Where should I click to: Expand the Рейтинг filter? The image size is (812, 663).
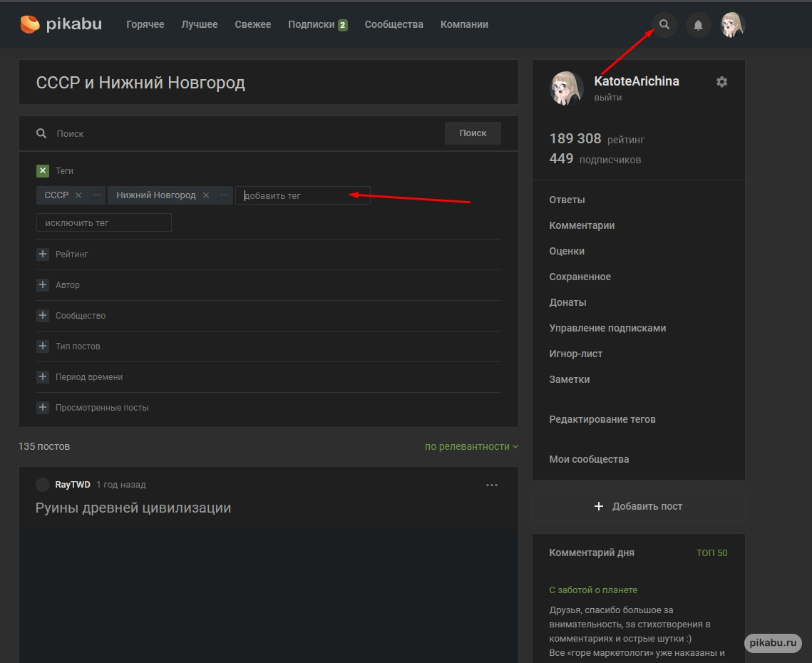(x=43, y=255)
